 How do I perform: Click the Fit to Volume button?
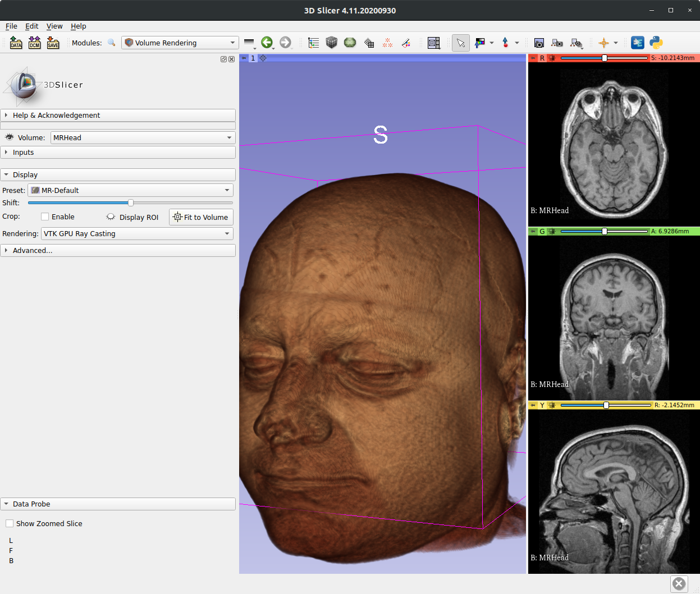tap(201, 217)
